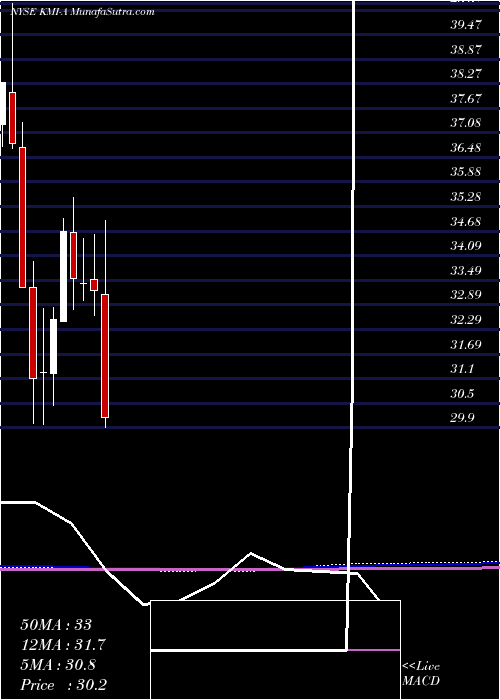The image size is (500, 700).
Task: Click the NYSE KMI-A MunafaSutra.com title text
Action: (x=82, y=12)
